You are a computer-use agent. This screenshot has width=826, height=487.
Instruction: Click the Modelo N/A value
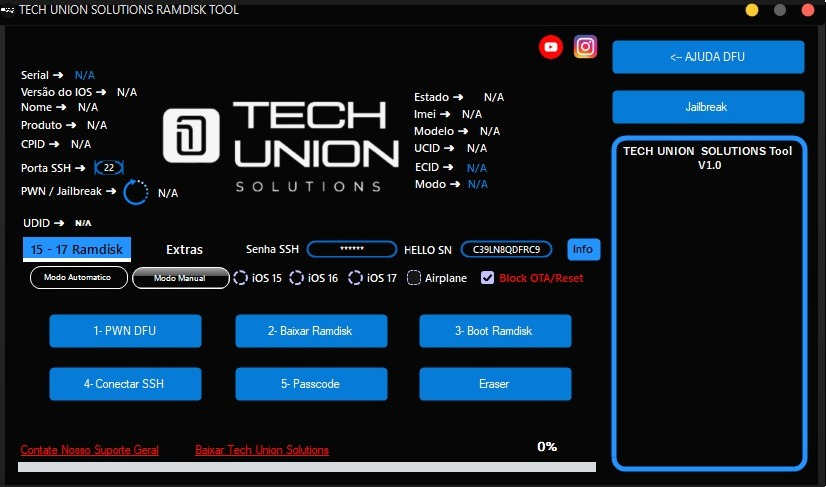point(490,131)
